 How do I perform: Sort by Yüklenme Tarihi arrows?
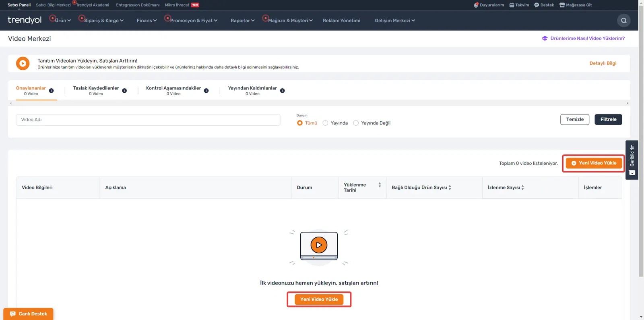380,185
